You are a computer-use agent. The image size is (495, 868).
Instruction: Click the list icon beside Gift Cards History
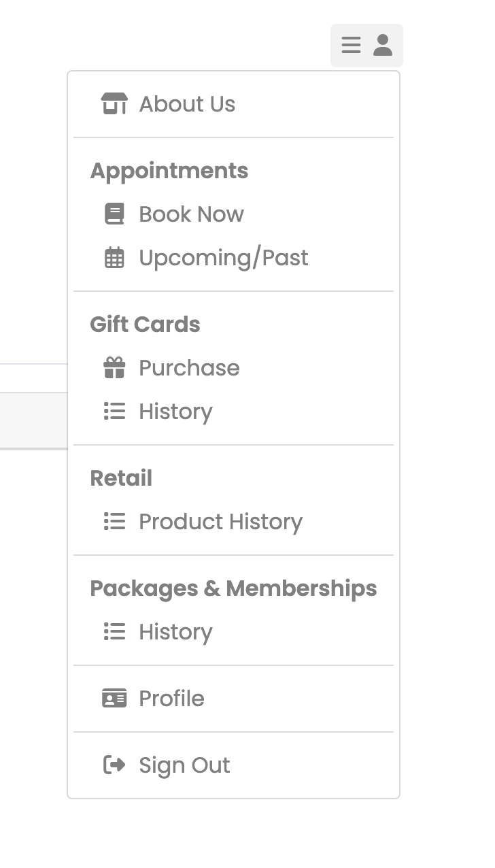tap(114, 412)
